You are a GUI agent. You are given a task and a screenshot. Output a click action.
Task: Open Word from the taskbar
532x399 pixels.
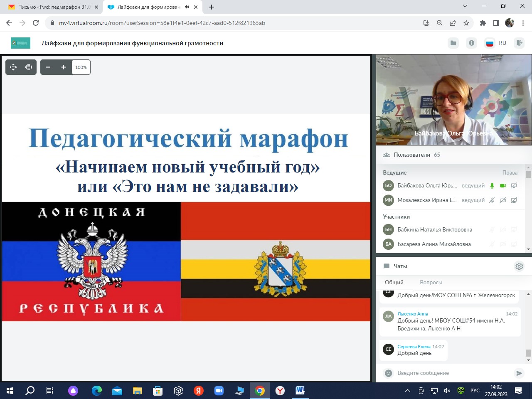[x=300, y=391]
